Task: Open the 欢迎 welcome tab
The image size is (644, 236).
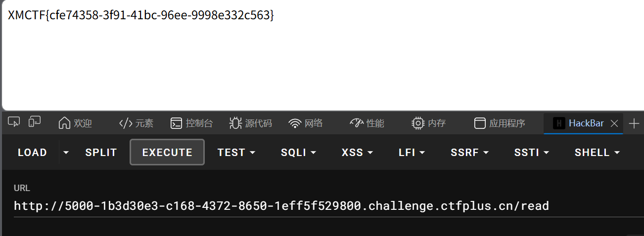Action: point(75,123)
